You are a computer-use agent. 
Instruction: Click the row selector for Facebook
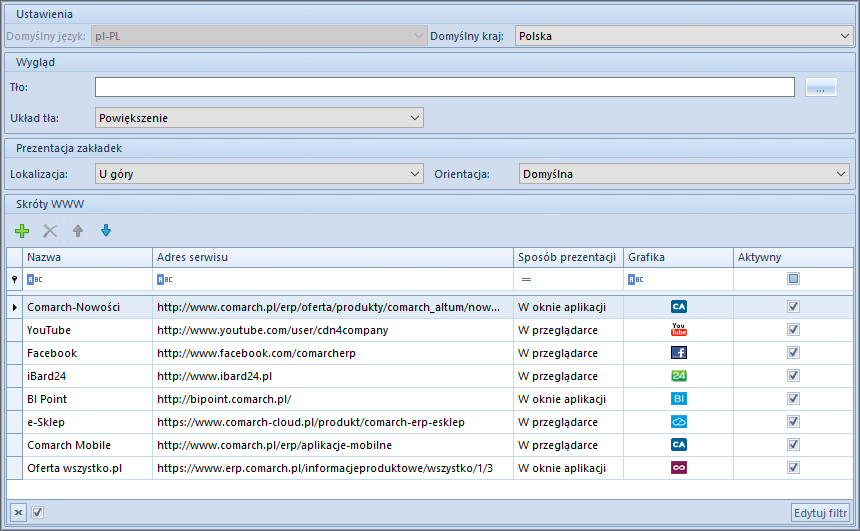[x=14, y=353]
